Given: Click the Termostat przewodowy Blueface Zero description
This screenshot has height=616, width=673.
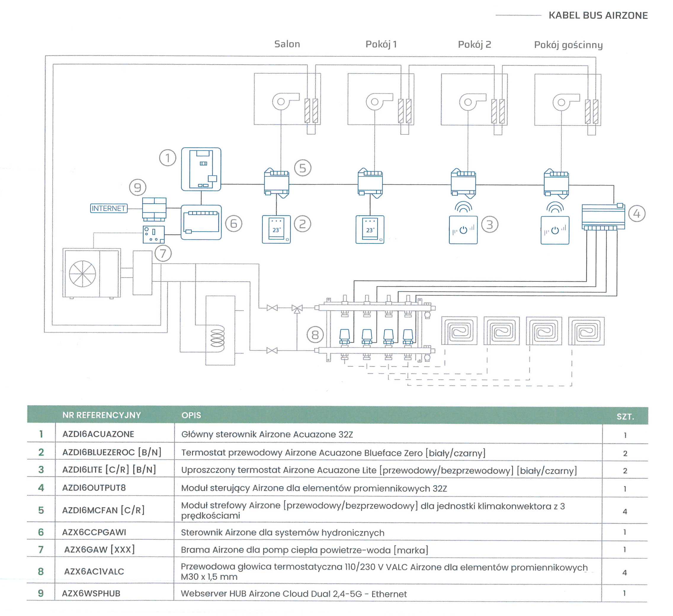Looking at the screenshot, I should tap(334, 453).
